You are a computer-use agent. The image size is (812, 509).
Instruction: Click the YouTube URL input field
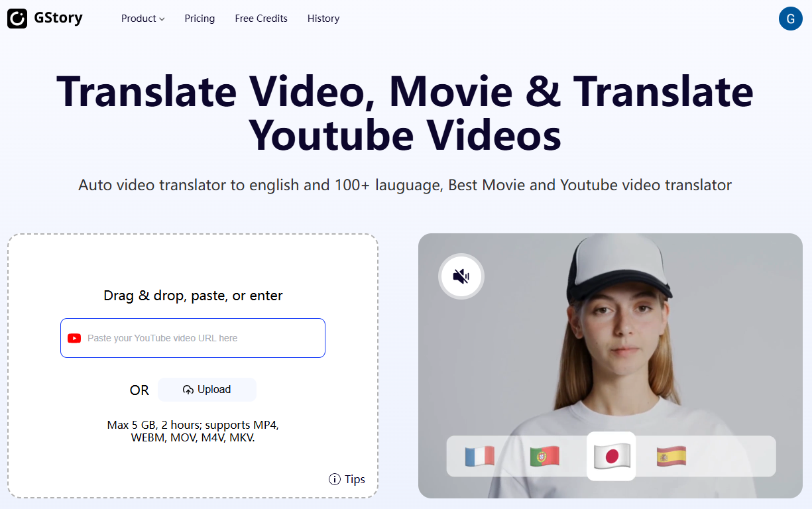192,338
